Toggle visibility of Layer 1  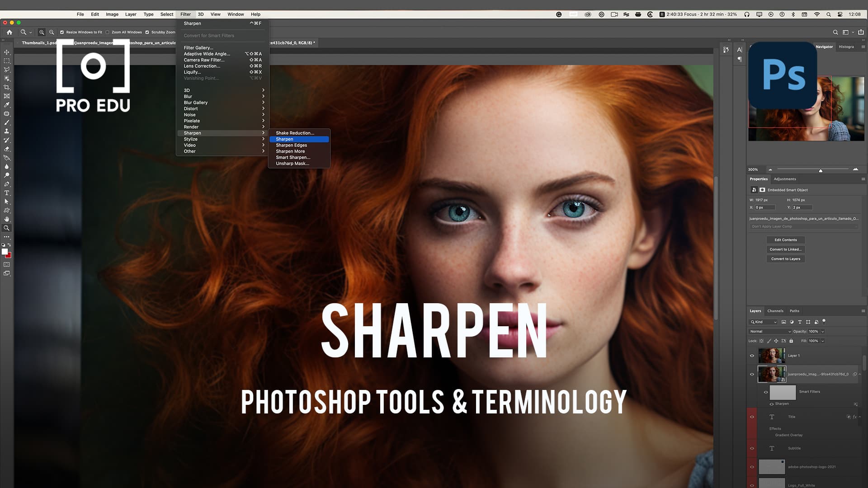(x=752, y=355)
